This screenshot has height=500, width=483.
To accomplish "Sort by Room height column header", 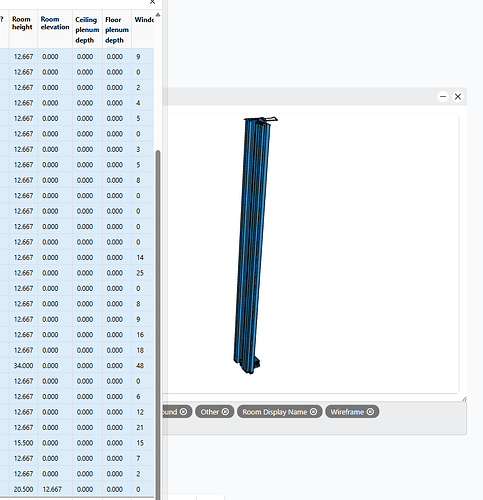I will coord(22,23).
